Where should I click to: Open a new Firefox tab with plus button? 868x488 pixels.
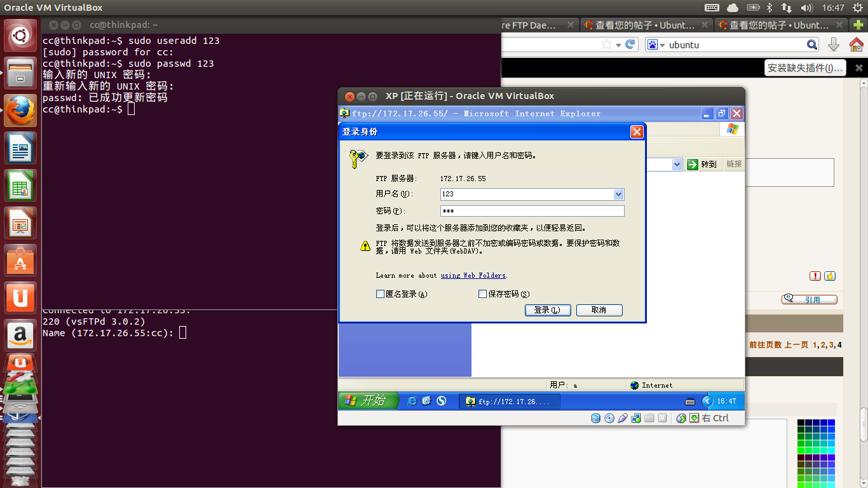click(x=858, y=25)
